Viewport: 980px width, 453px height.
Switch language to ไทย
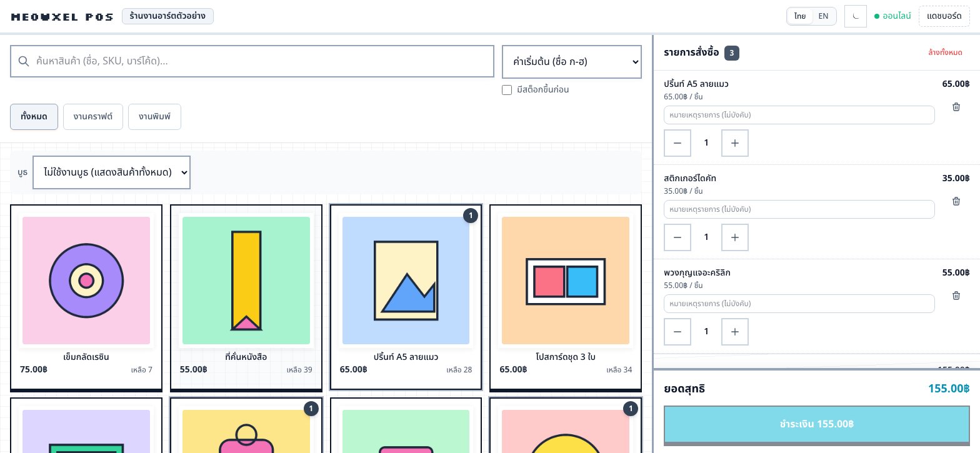pyautogui.click(x=800, y=16)
